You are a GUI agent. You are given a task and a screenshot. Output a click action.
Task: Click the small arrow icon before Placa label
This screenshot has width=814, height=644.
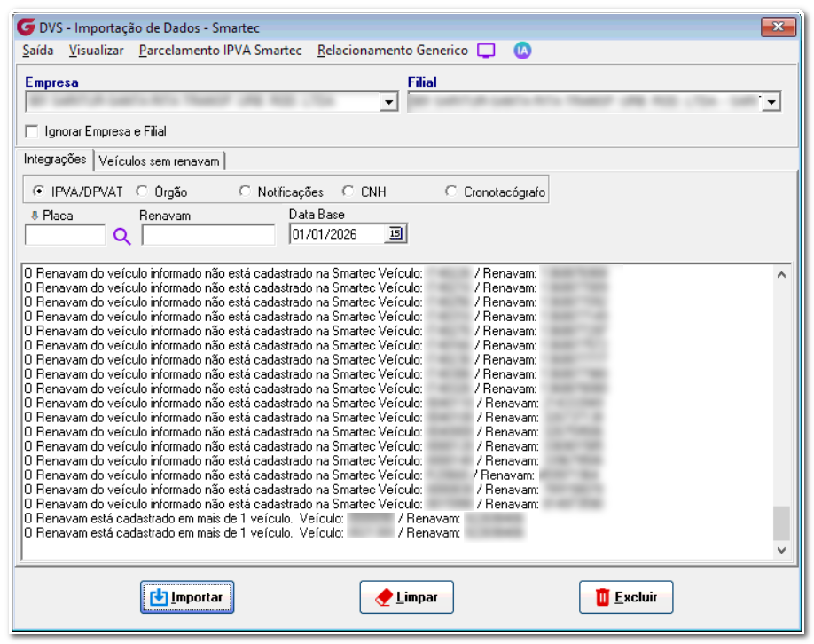[x=35, y=215]
